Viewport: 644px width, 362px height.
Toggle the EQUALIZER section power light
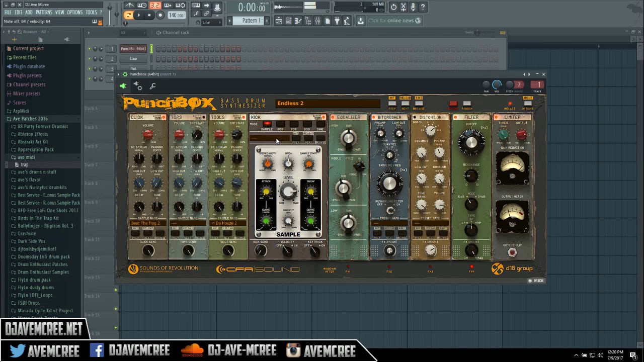[333, 117]
